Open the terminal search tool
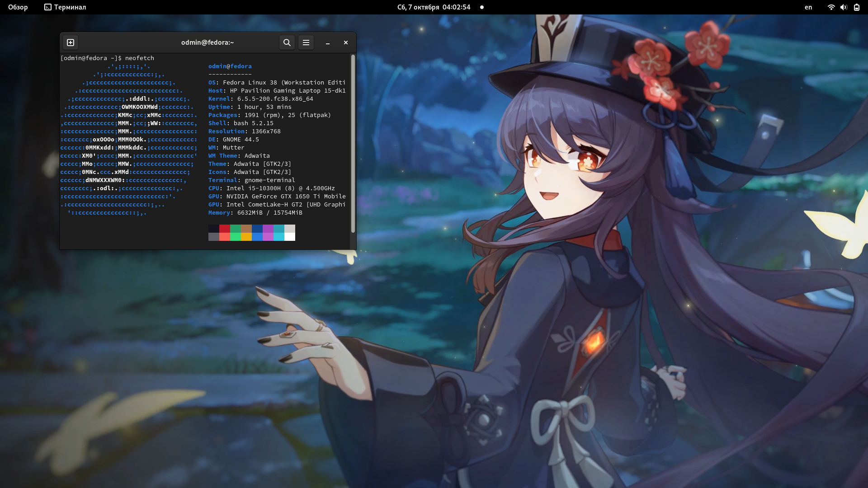The image size is (868, 488). point(287,42)
